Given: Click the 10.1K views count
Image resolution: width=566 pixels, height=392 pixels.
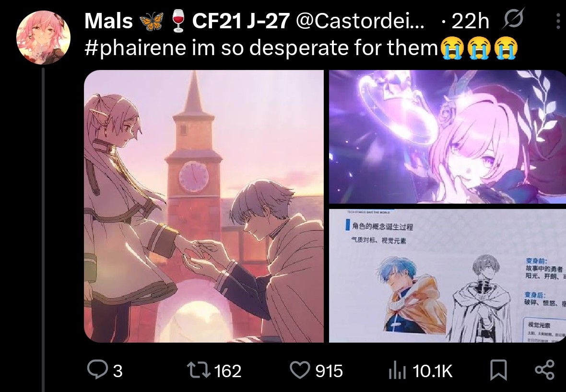Looking at the screenshot, I should tap(432, 371).
